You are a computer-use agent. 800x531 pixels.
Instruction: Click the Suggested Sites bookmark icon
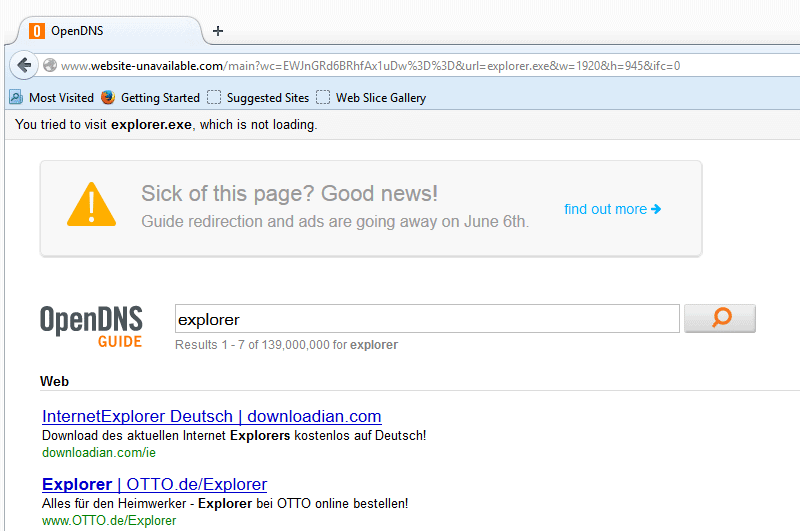214,97
